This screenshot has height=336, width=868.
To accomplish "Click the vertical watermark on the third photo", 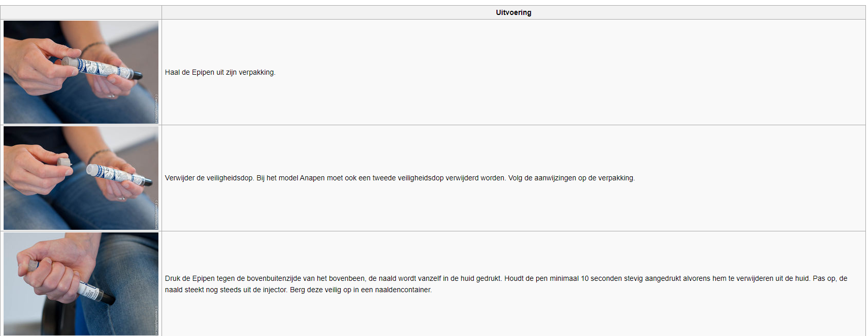I will pyautogui.click(x=156, y=321).
